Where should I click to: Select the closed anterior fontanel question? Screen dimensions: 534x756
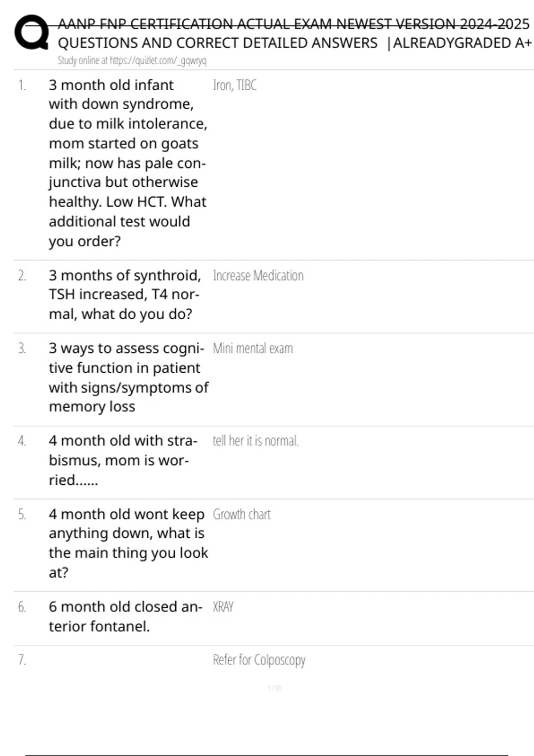pos(125,616)
